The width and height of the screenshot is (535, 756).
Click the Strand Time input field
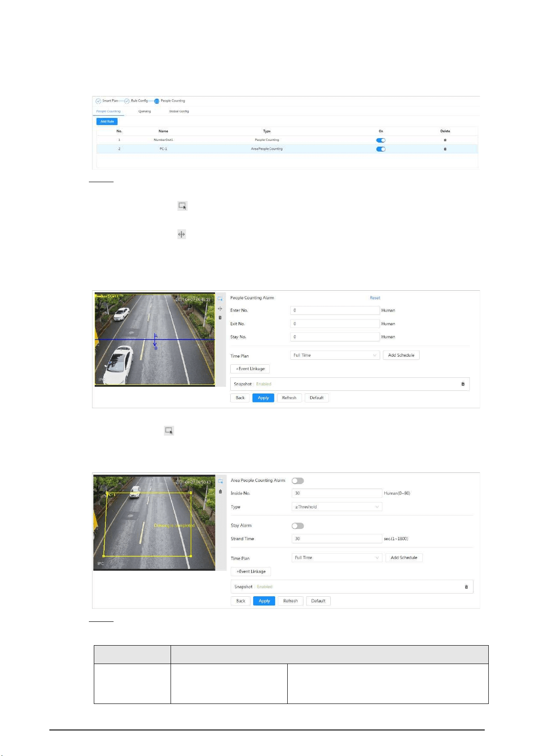[x=337, y=539]
